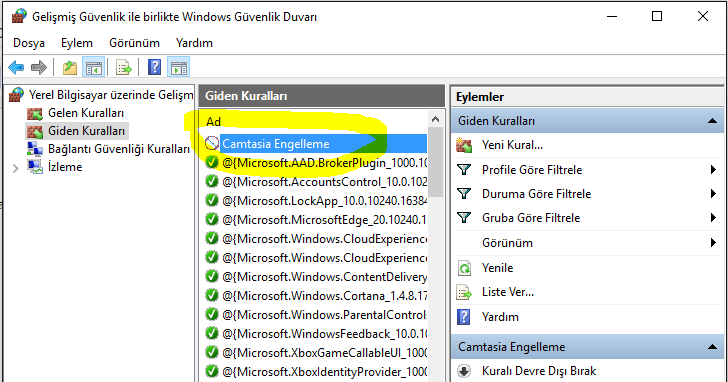
Task: Click Yeni Kural... action
Action: (512, 145)
